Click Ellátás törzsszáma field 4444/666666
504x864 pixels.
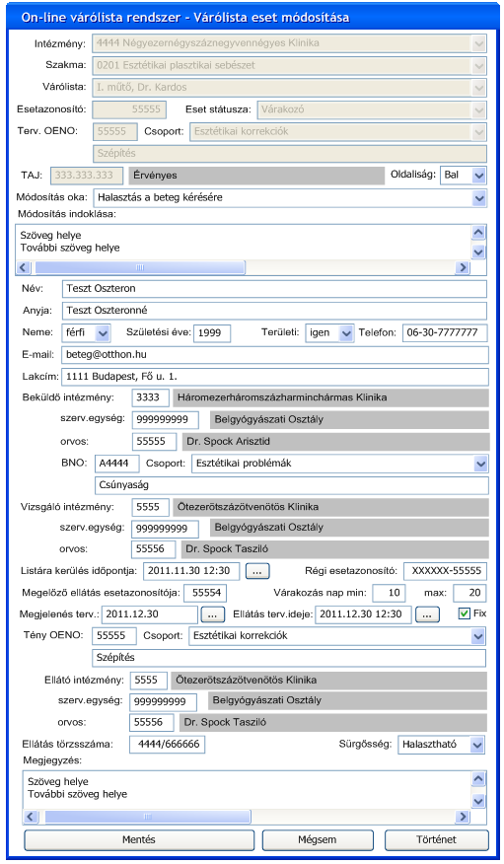click(x=167, y=745)
